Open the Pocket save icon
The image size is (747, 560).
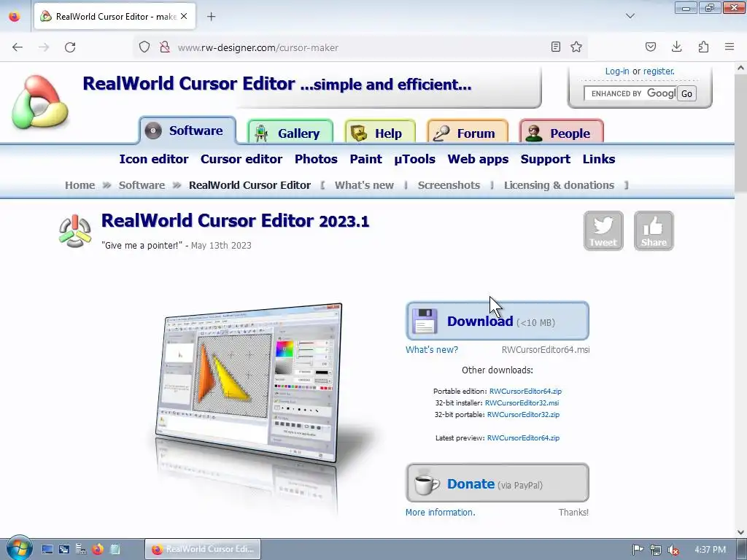coord(650,47)
